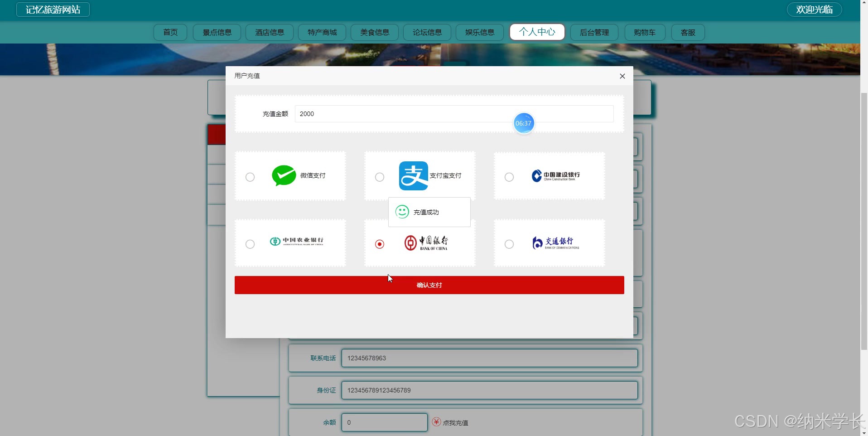Click the smiley icon in the success toast
The image size is (868, 436).
[x=402, y=212]
